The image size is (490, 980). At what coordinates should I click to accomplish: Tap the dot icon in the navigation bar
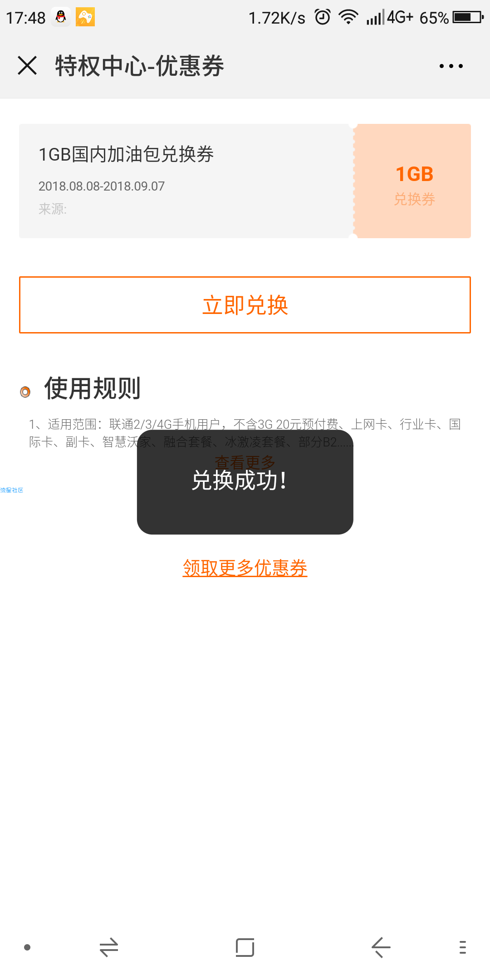tap(27, 947)
